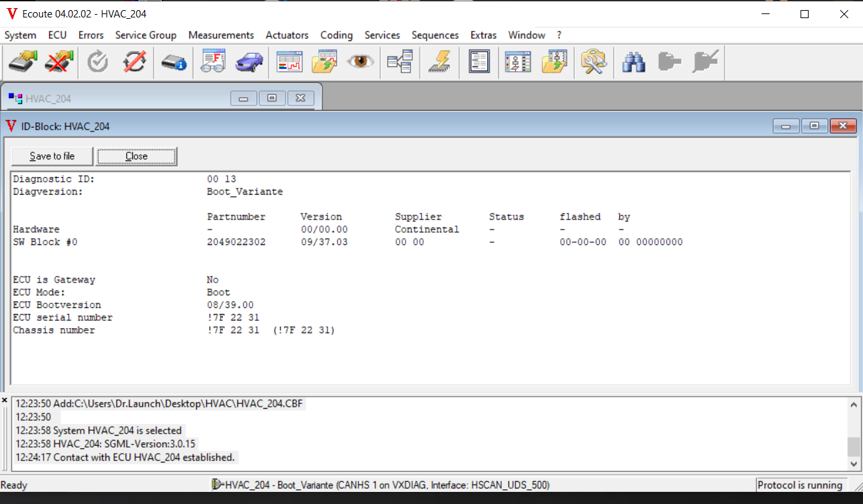Click the sequence flowchart window icon
863x504 pixels.
(x=518, y=62)
